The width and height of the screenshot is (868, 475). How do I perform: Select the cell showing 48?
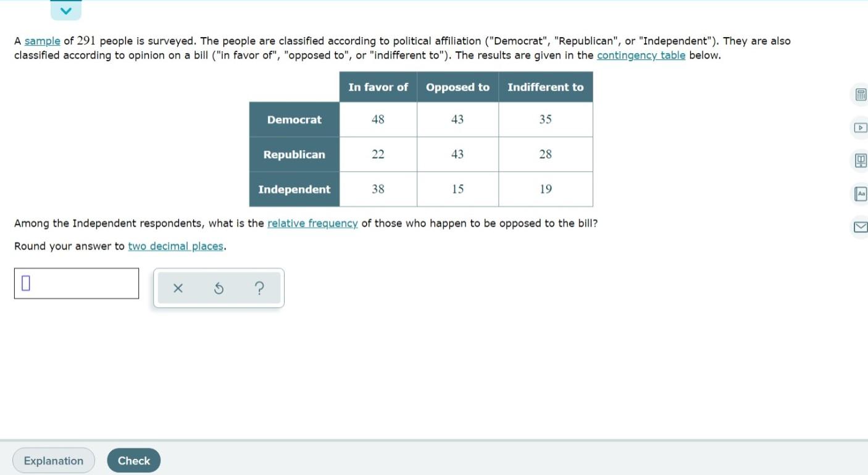(x=378, y=119)
